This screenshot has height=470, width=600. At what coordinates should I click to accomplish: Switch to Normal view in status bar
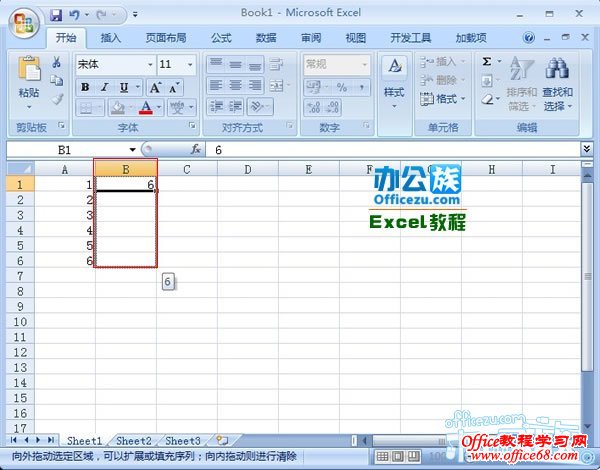382,456
